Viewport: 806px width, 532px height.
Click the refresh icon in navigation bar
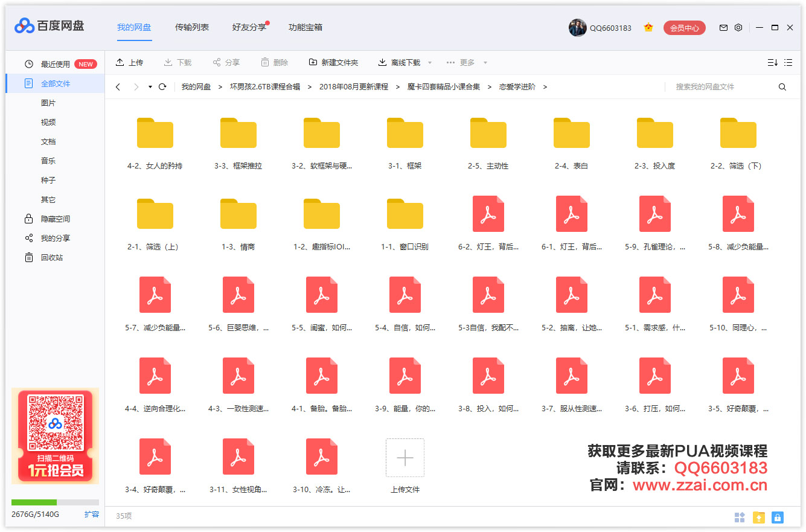[x=162, y=87]
